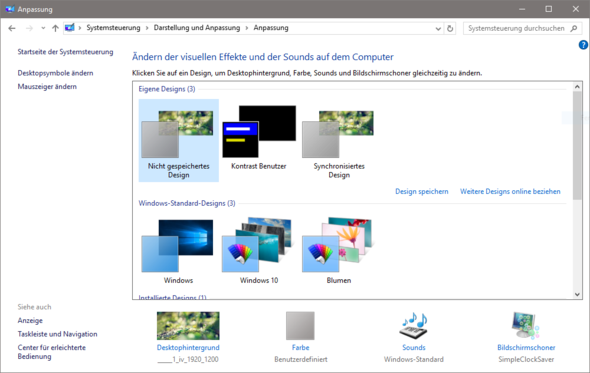Open Anzeige under Siehe auch

tap(30, 321)
